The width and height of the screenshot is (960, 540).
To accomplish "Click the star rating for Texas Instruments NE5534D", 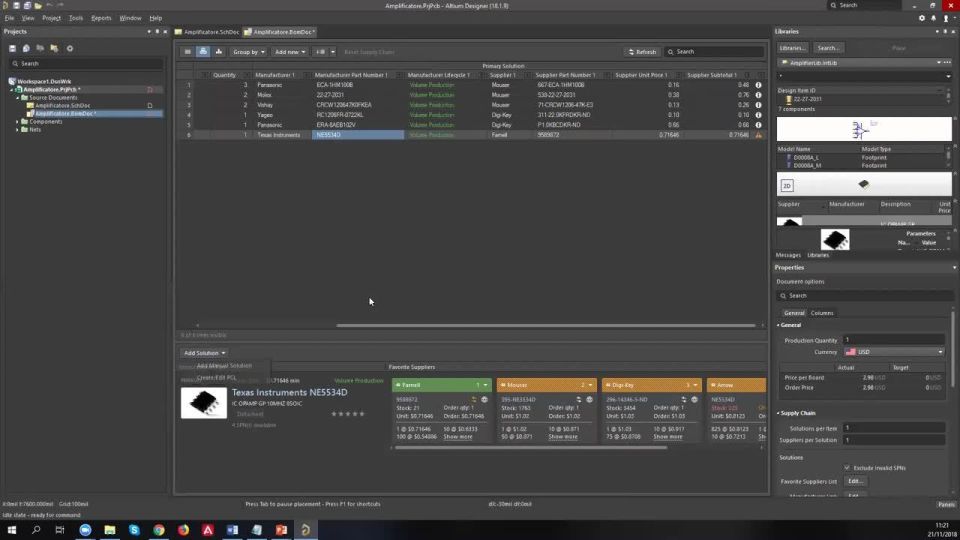I will [x=348, y=414].
